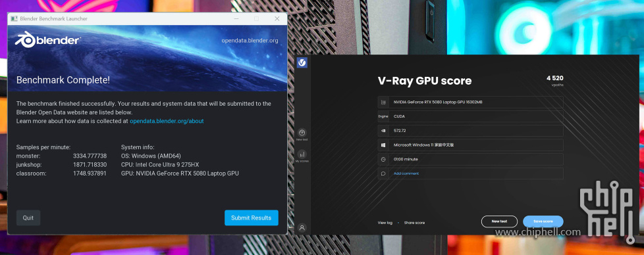Start a New test in V-Ray
The image size is (644, 255).
[x=499, y=221]
